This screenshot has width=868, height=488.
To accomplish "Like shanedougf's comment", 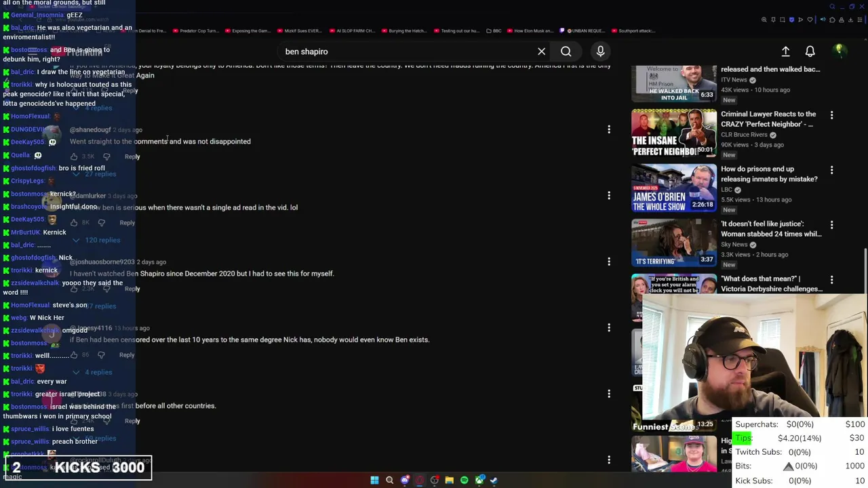I will click(x=74, y=157).
